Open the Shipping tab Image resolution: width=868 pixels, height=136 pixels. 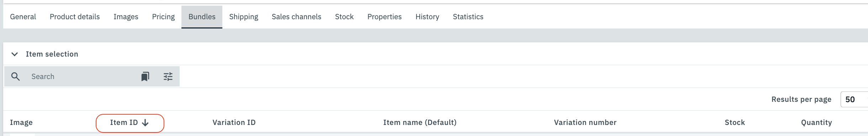[x=244, y=17]
